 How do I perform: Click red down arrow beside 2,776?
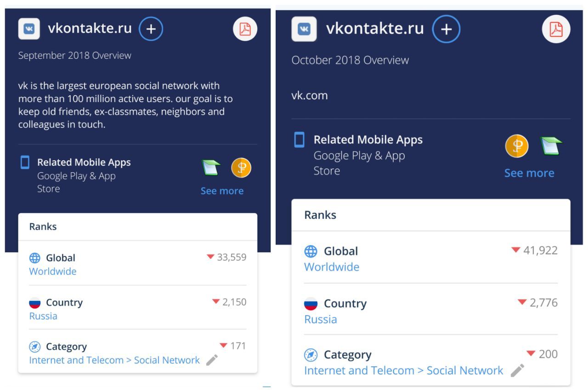click(521, 303)
